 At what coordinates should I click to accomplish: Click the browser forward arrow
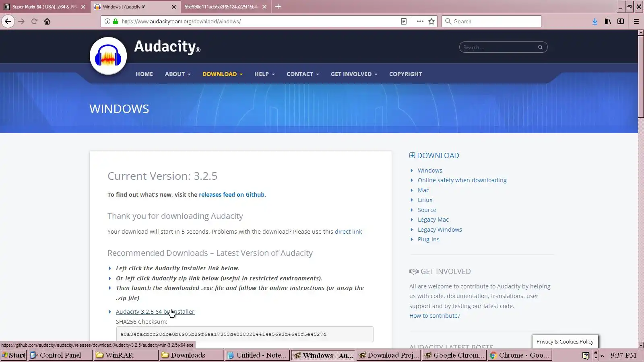pos(21,21)
